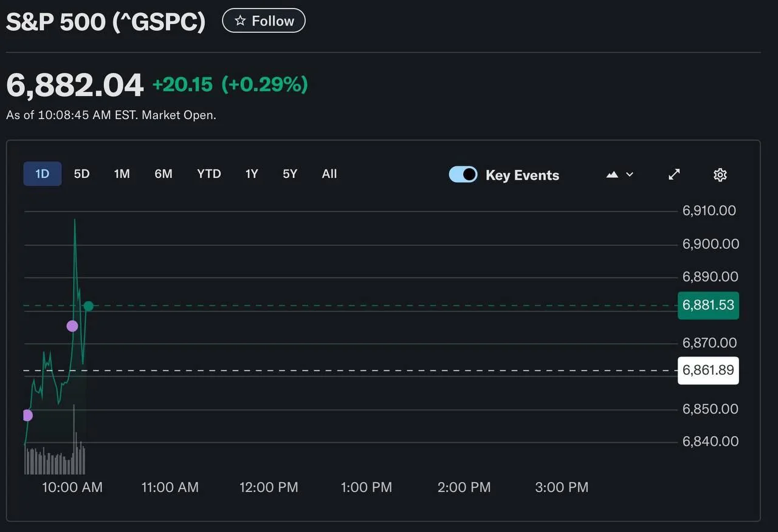Click the upper purple key event marker
This screenshot has height=532, width=778.
pos(72,326)
